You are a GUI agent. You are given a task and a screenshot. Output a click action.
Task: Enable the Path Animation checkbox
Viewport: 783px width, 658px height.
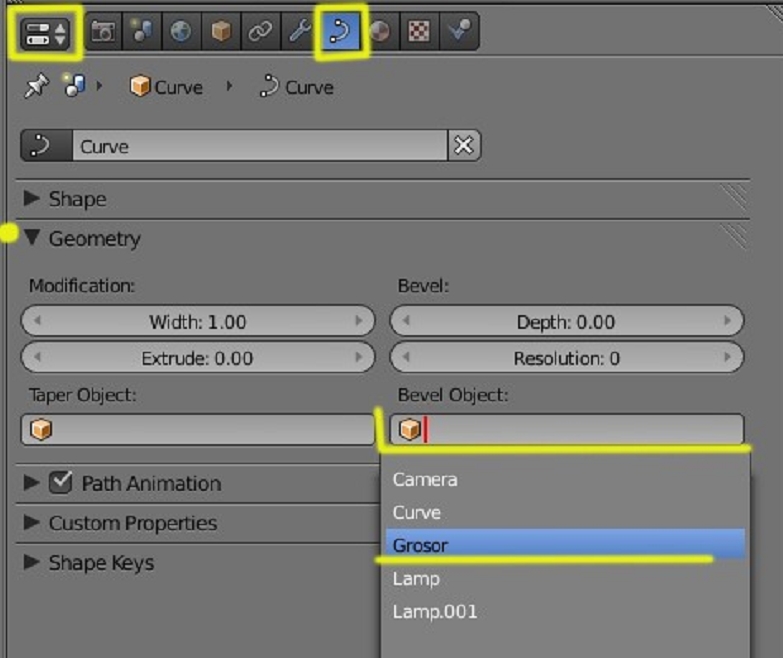click(61, 483)
